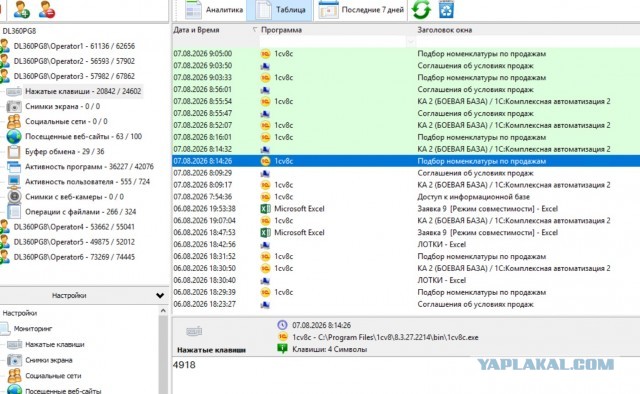
Task: Select the row dated 06.08.2026 18:30:50
Action: pos(406,268)
